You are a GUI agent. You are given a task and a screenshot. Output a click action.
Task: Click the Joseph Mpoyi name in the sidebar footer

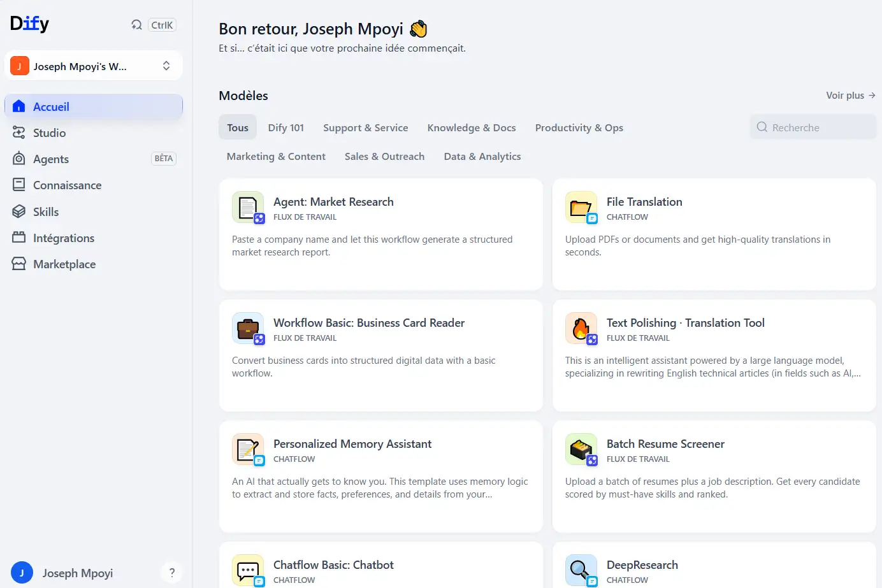pyautogui.click(x=78, y=573)
